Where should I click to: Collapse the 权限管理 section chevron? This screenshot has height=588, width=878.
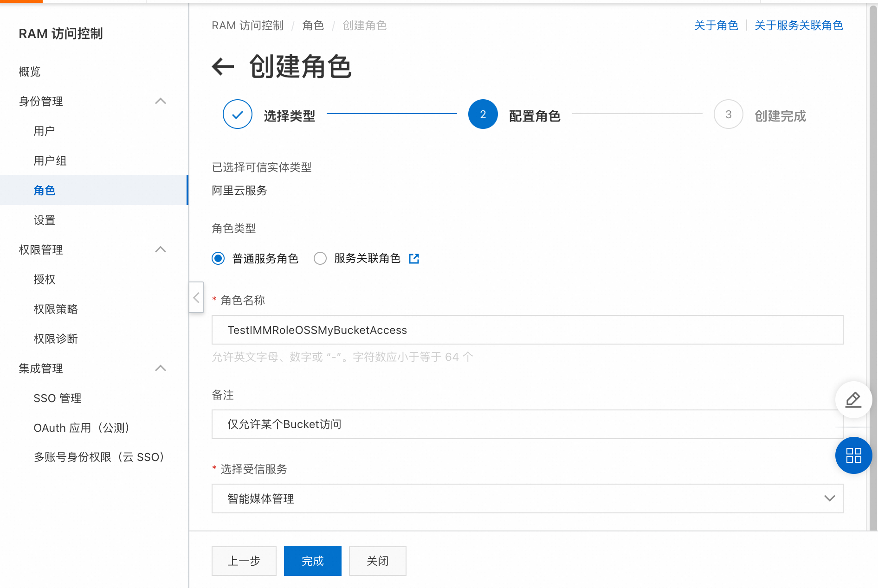coord(161,249)
